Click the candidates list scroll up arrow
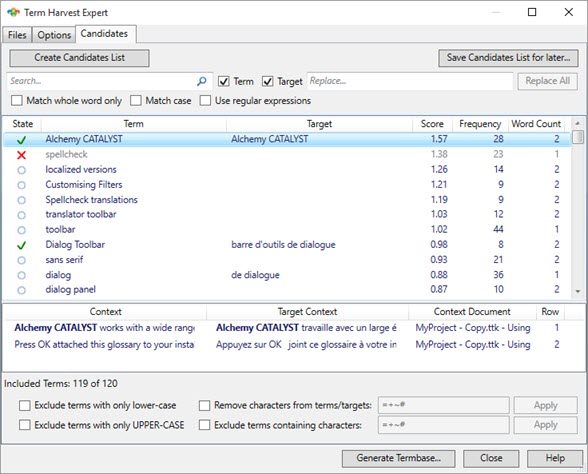The image size is (588, 474). (x=578, y=123)
